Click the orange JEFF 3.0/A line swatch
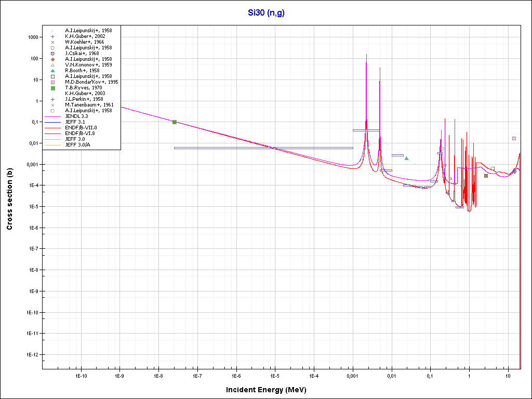Screen dimensions: 532x399 pos(52,145)
